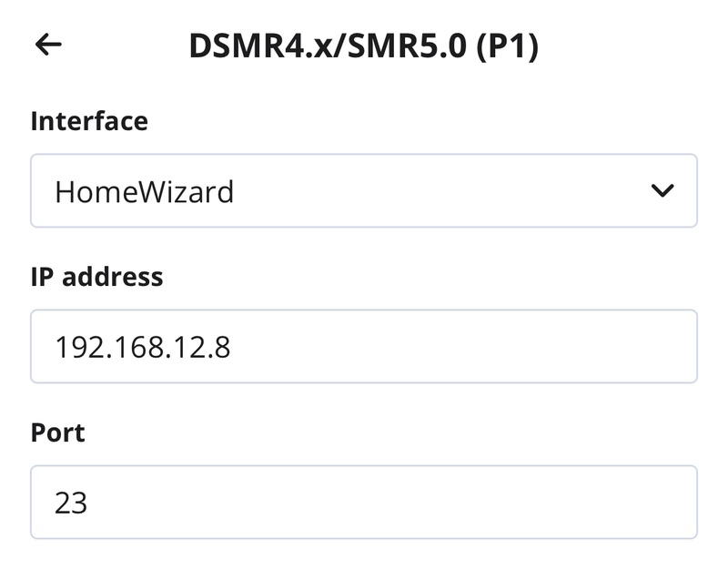
Task: Click the IP address label
Action: 97,277
